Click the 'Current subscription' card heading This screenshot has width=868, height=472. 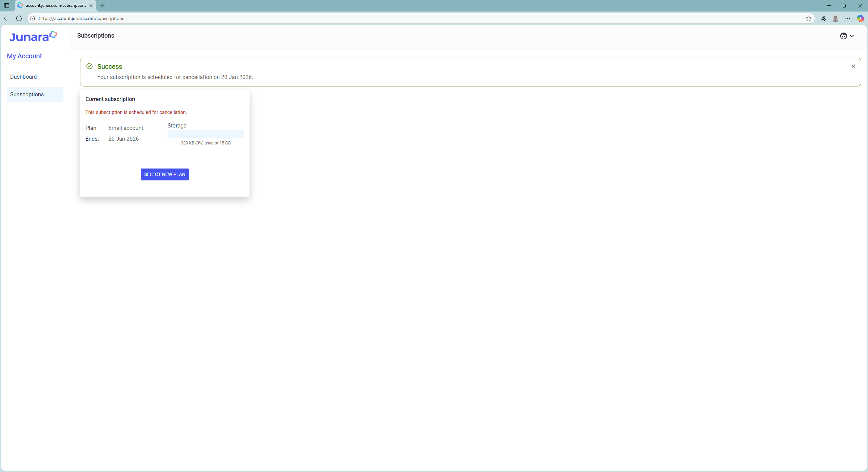(110, 99)
